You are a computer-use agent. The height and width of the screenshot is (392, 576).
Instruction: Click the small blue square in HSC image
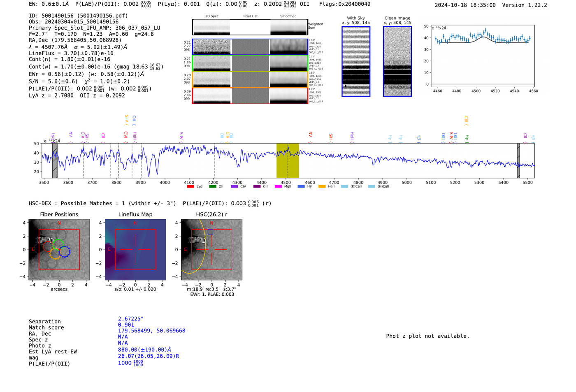click(x=210, y=232)
